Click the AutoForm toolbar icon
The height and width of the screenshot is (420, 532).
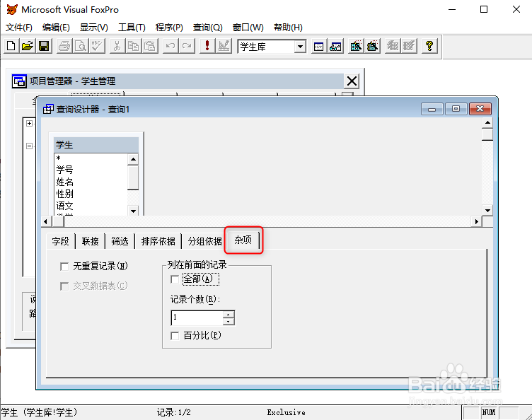(x=393, y=46)
